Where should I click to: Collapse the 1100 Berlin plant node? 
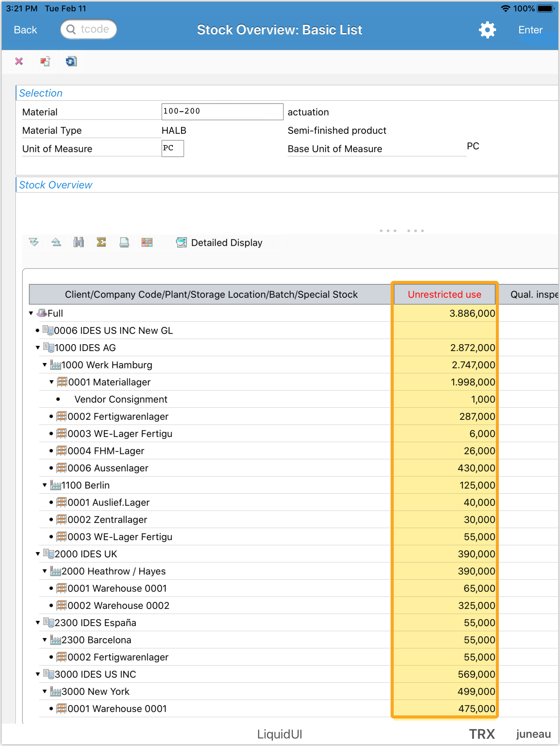[45, 485]
